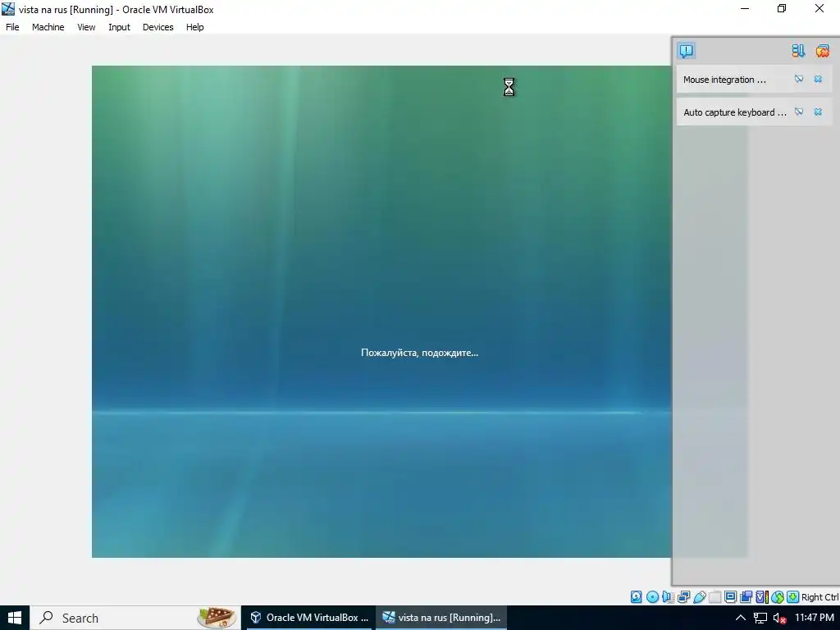Switch to Oracle VM VirtualBox Manager taskbar button

308,618
